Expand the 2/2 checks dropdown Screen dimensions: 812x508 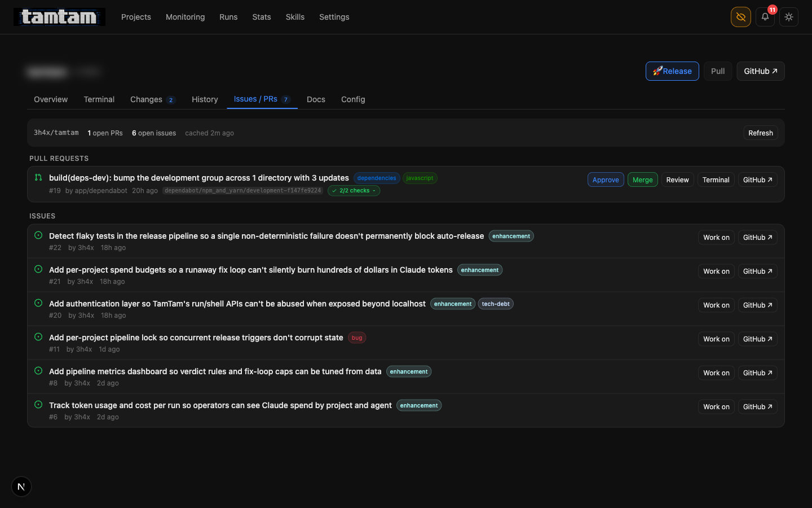354,191
